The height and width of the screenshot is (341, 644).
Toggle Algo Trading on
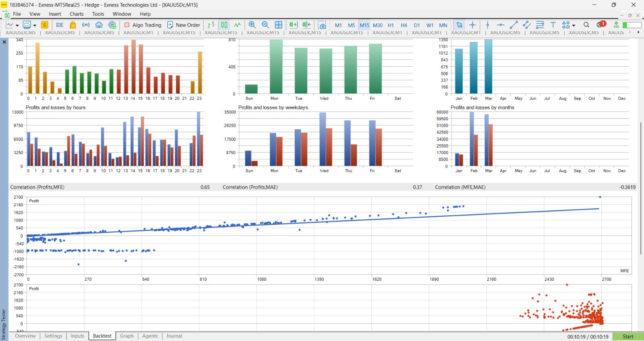pyautogui.click(x=143, y=25)
